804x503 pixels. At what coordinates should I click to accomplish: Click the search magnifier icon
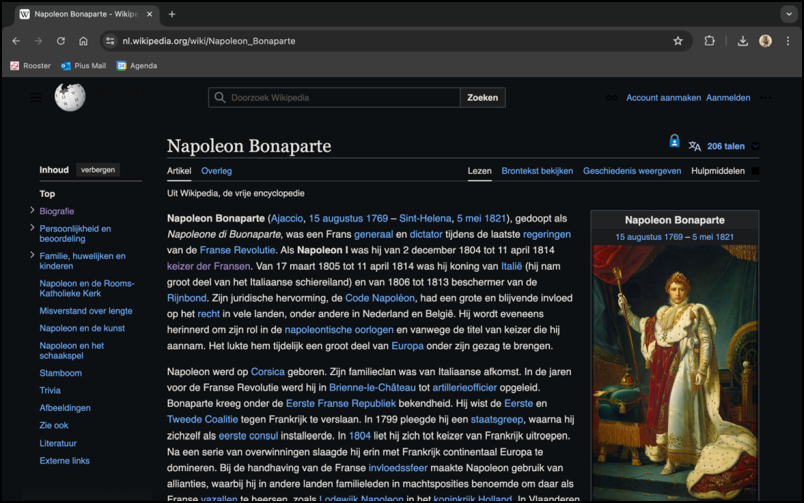click(220, 97)
